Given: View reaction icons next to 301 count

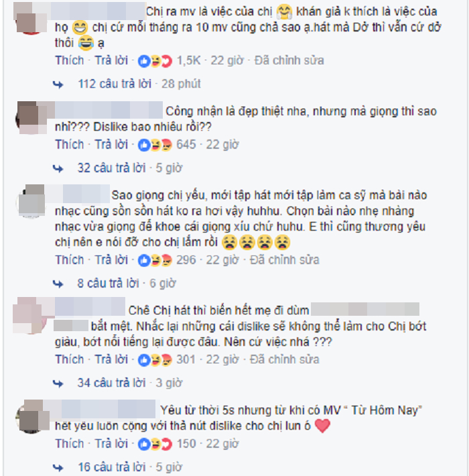Looking at the screenshot, I should point(155,360).
